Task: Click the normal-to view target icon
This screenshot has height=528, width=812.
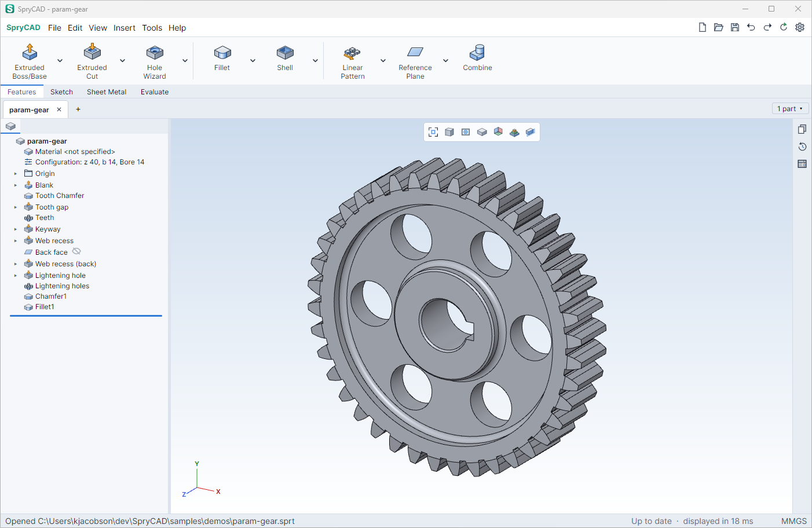Action: pyautogui.click(x=466, y=132)
